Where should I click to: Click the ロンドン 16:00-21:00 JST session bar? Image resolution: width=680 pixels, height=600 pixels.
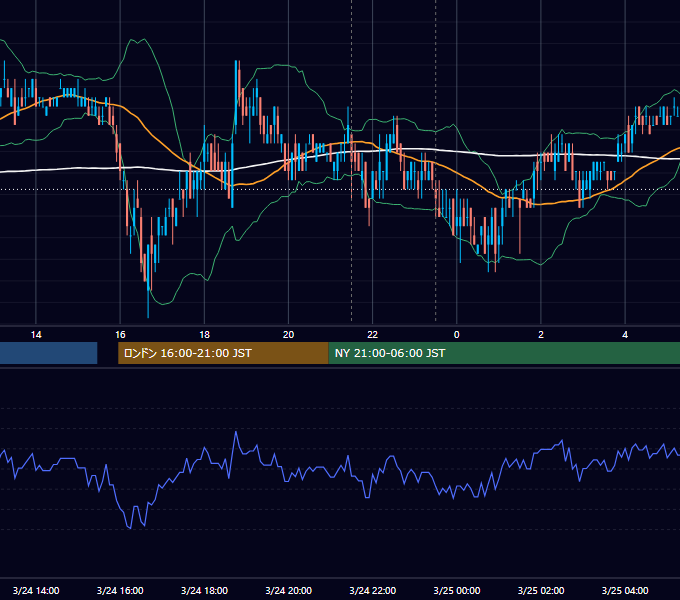pos(223,353)
